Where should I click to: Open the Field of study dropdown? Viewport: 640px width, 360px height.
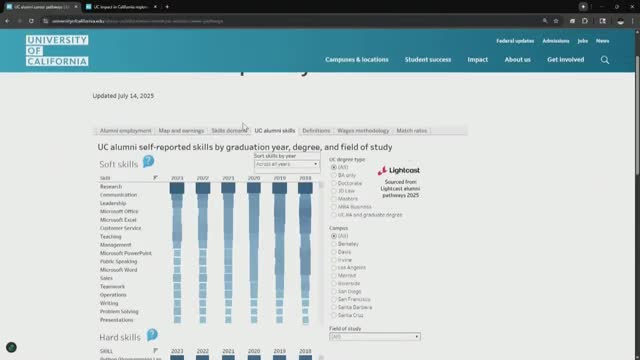(x=375, y=337)
